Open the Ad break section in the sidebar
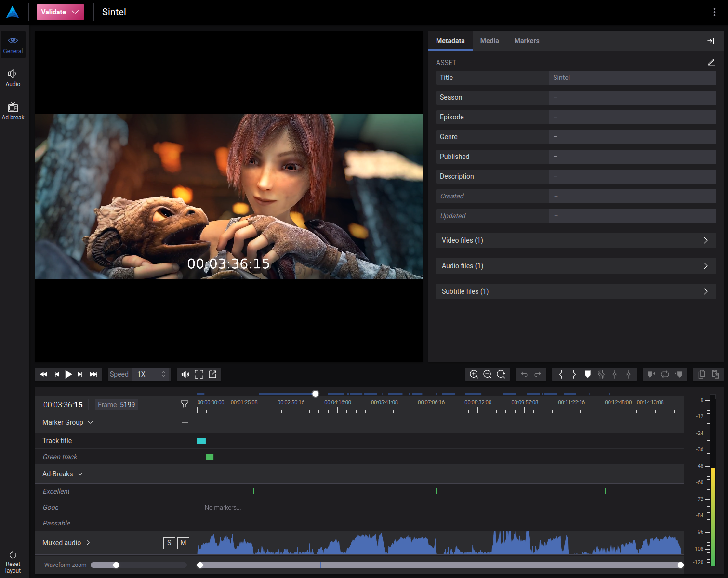 pos(13,111)
